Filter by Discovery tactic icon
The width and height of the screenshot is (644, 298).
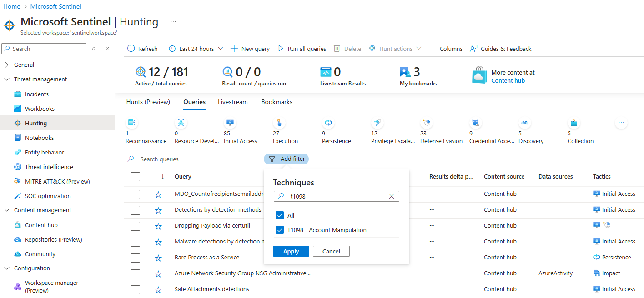[x=525, y=123]
